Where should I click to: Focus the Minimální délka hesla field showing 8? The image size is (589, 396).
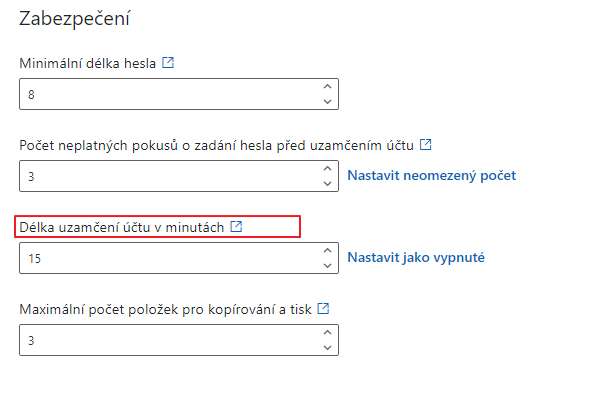point(179,94)
